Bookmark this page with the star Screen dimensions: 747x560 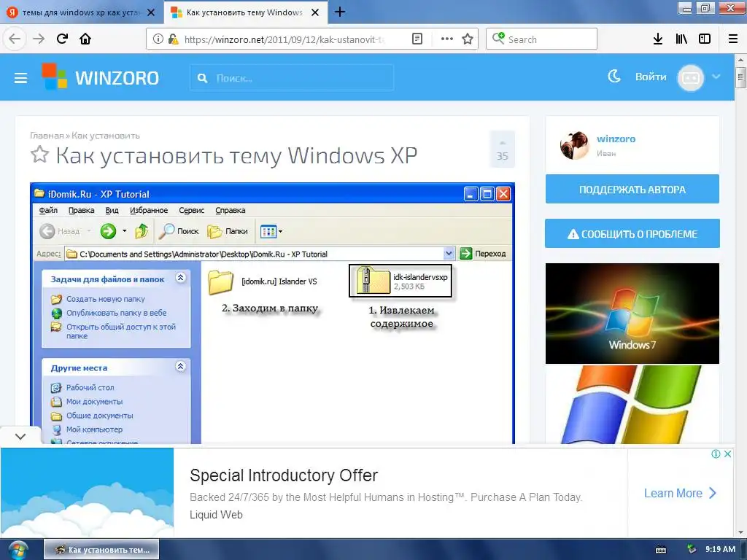click(x=468, y=39)
